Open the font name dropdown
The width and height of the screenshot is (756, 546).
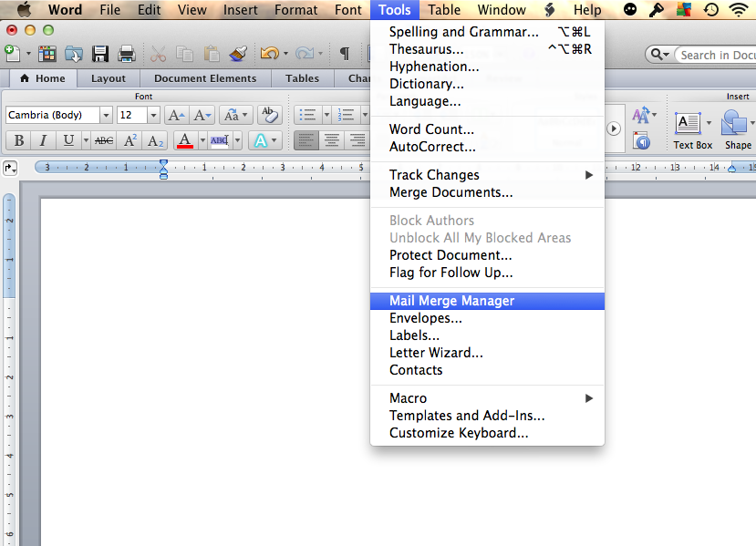(x=105, y=115)
